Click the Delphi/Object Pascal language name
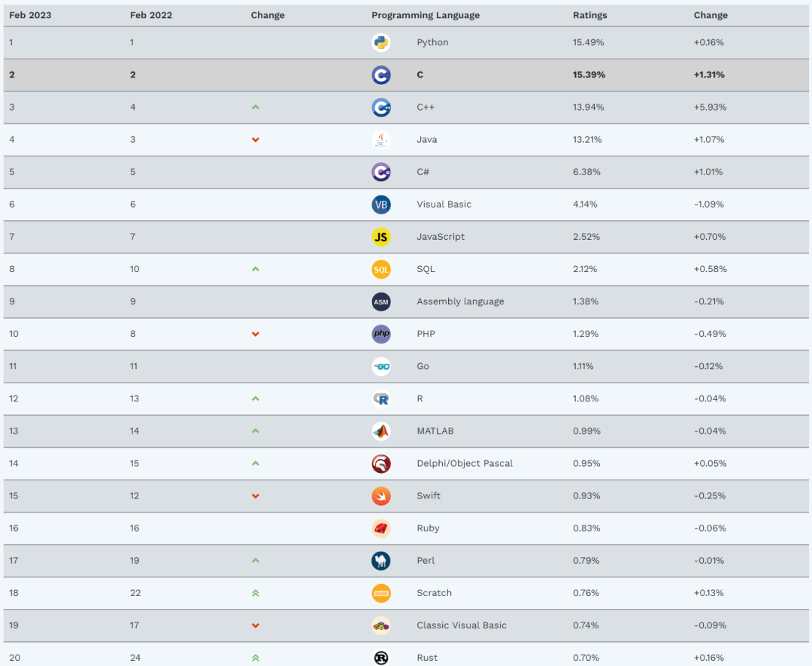812x666 pixels. click(x=465, y=464)
